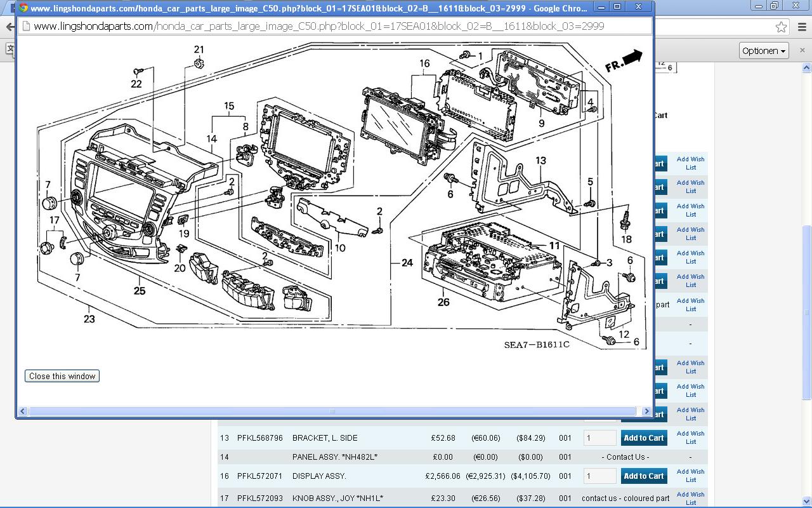Select part number PFKL572071
Screen dimensions: 812x508
(260, 476)
